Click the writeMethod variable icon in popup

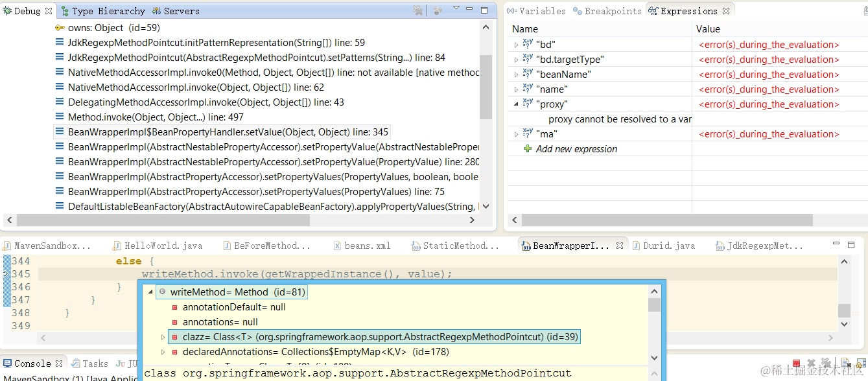pyautogui.click(x=162, y=292)
